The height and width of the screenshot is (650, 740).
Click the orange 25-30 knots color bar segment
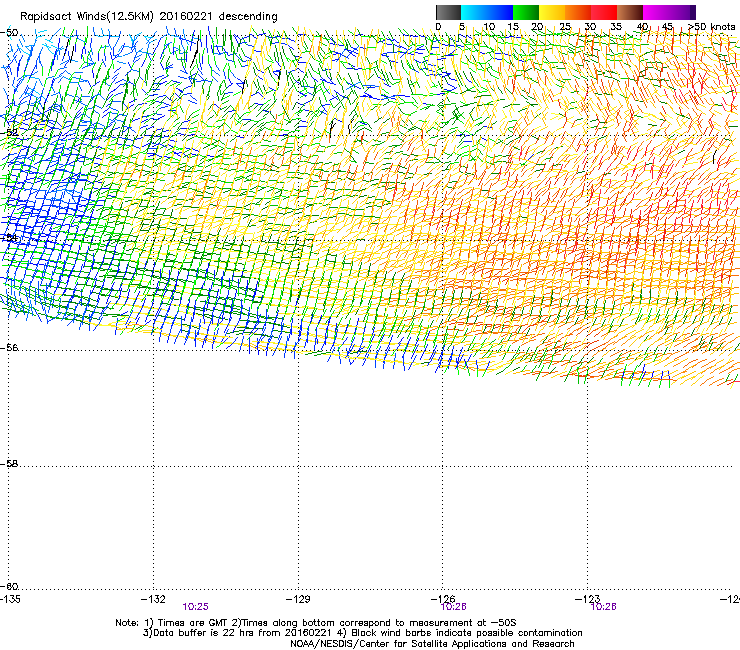[578, 12]
